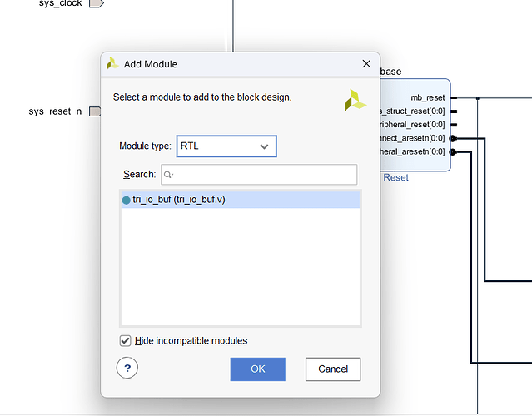The height and width of the screenshot is (416, 532).
Task: Close the Add Module dialog
Action: click(x=365, y=64)
